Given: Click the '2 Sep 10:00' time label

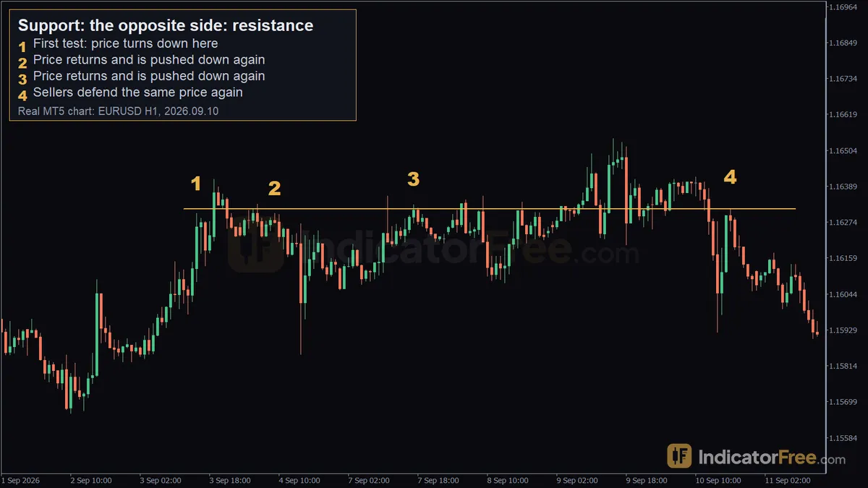Looking at the screenshot, I should click(x=91, y=480).
